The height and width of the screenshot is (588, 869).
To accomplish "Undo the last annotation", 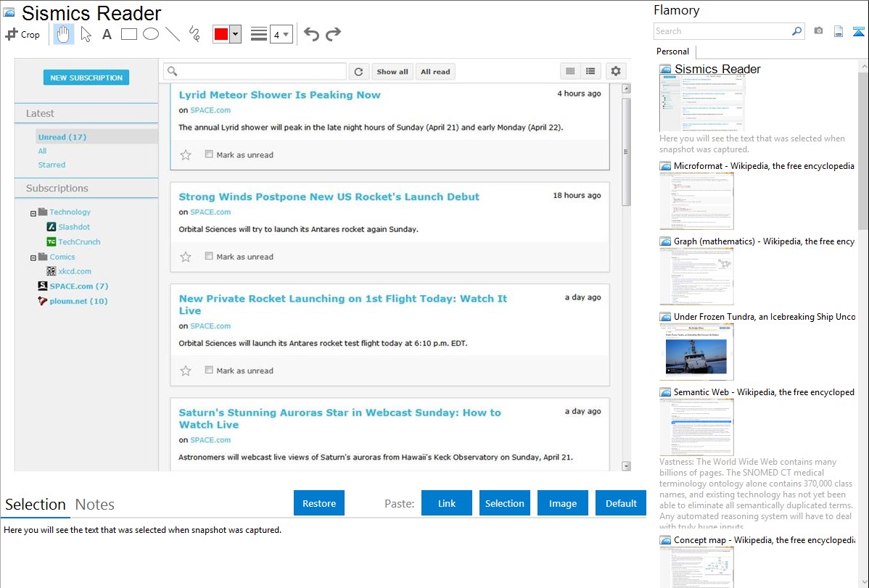I will (x=311, y=34).
